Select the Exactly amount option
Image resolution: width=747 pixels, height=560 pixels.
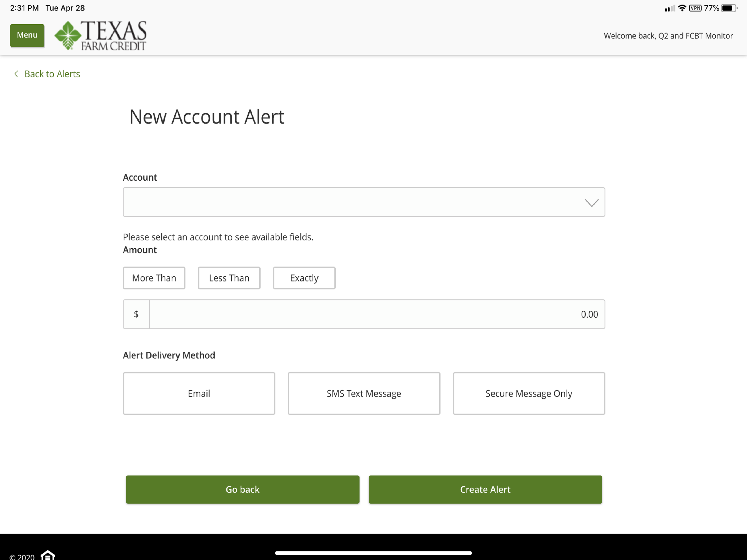(304, 278)
